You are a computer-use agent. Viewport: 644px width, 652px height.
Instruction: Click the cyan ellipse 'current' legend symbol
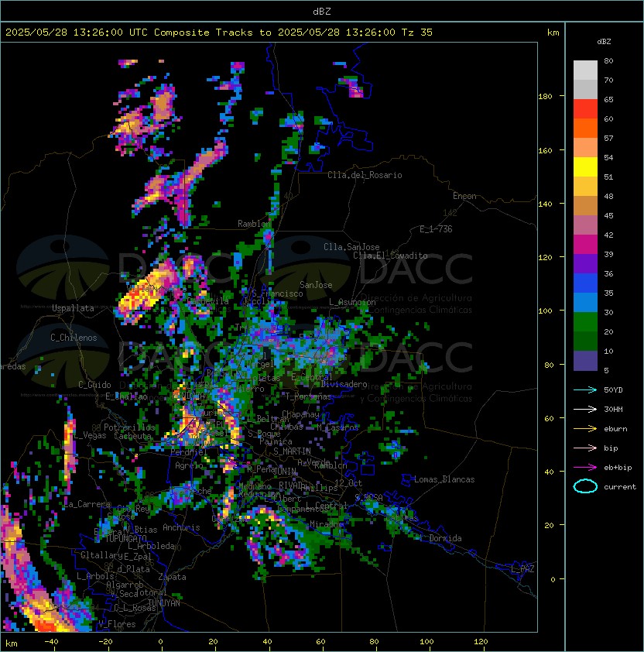click(585, 486)
